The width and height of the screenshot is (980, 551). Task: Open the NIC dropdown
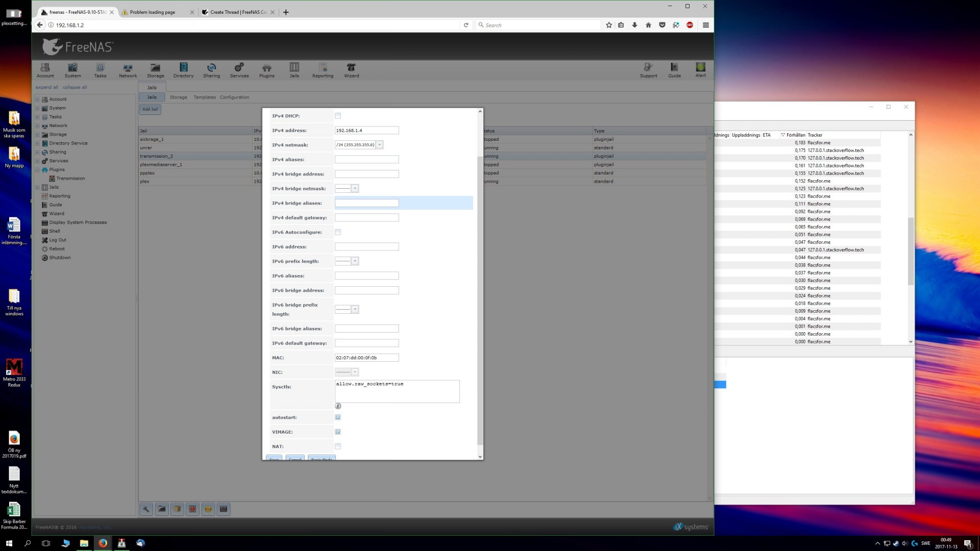(355, 372)
